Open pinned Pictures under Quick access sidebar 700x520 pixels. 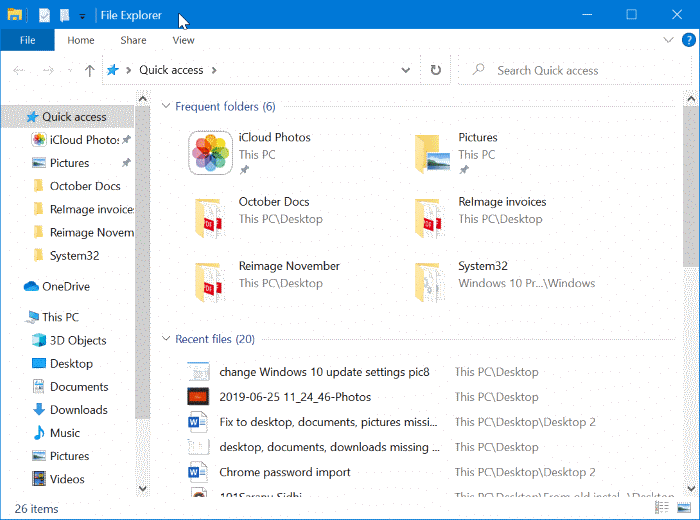pyautogui.click(x=81, y=163)
